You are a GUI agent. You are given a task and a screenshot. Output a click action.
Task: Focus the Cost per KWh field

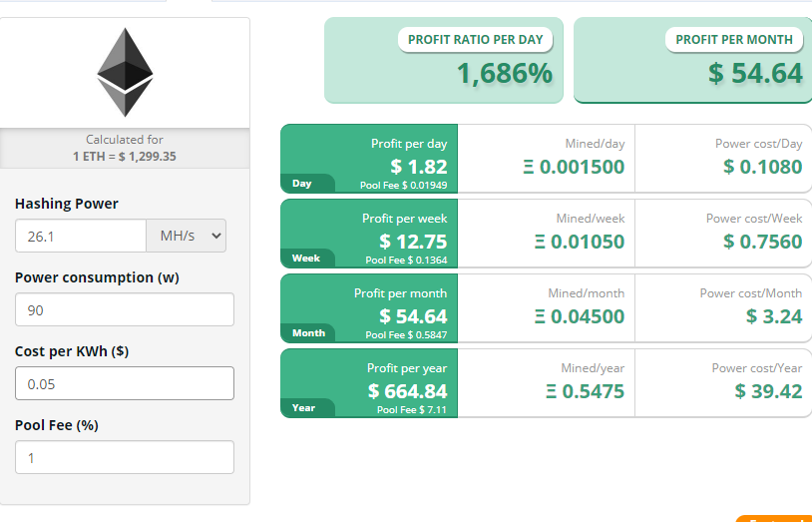[x=125, y=383]
